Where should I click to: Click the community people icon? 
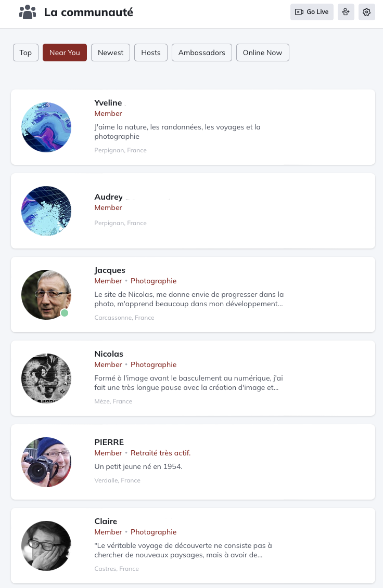pyautogui.click(x=28, y=12)
